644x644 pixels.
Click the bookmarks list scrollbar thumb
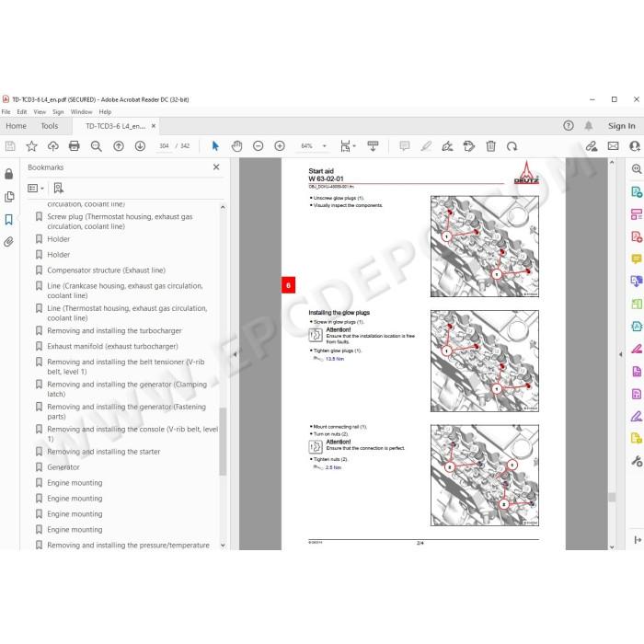223,442
